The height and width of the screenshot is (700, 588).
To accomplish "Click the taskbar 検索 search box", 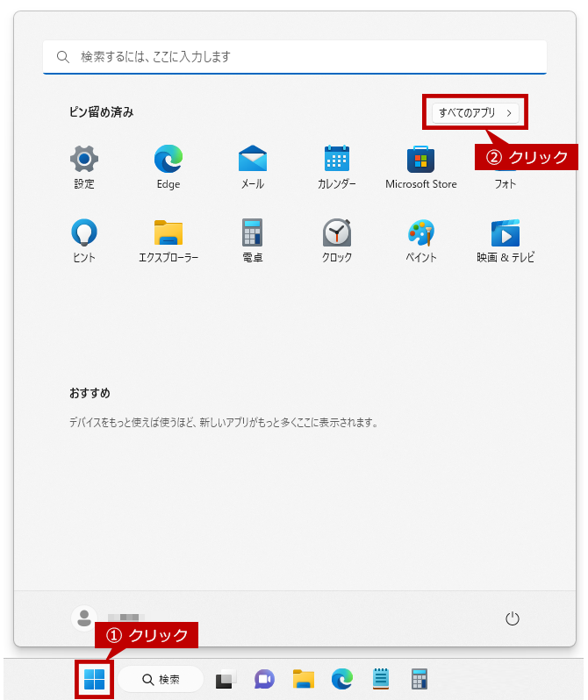I will point(161,680).
